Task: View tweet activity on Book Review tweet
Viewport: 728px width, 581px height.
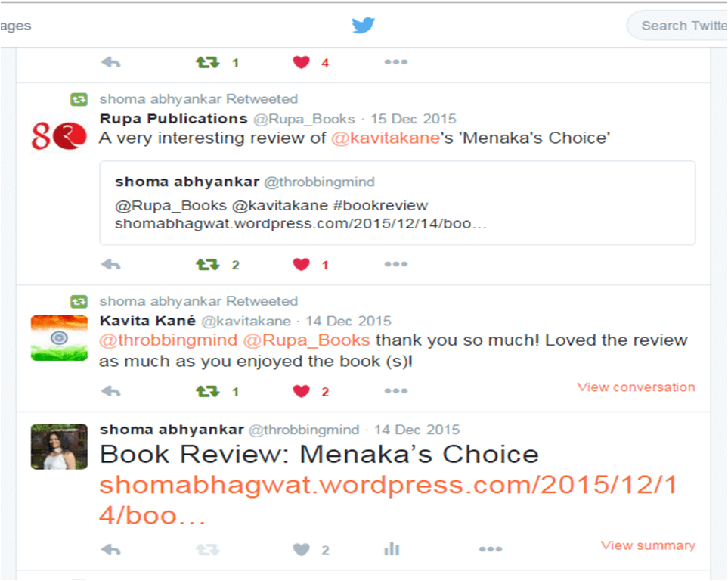Action: tap(392, 549)
